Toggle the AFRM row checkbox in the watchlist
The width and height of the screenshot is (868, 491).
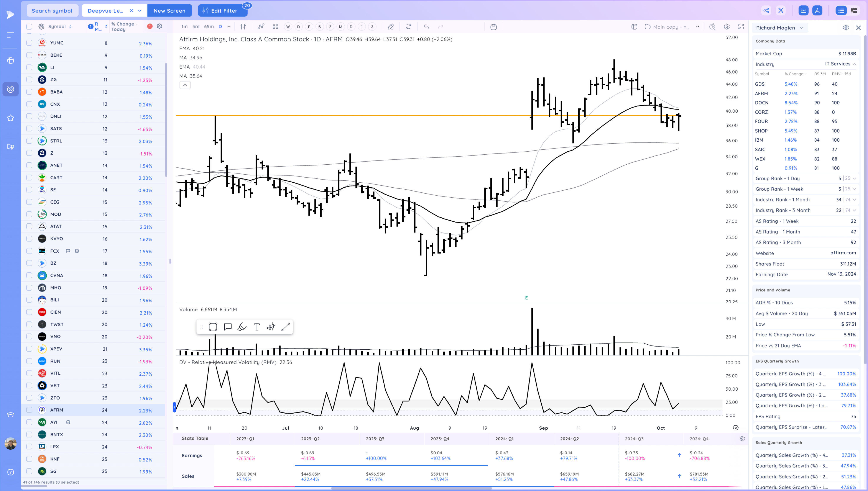(x=29, y=410)
